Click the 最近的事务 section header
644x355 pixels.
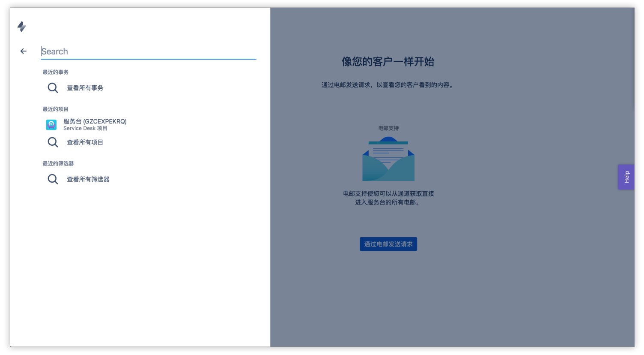[56, 72]
